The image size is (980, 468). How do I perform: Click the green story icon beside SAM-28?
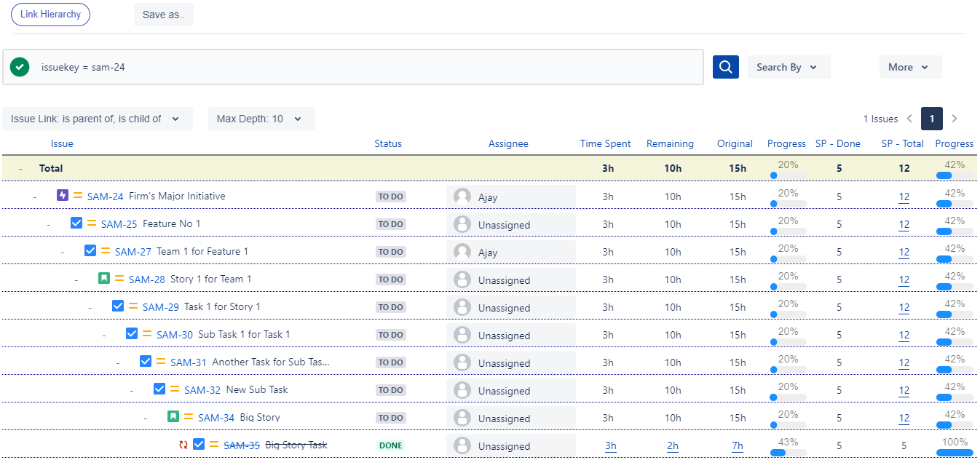point(104,279)
